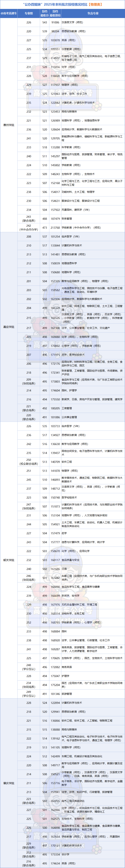This screenshot has width=125, height=868.
Task: Select the "投档最低排位" column header
Action: coord(55,13)
